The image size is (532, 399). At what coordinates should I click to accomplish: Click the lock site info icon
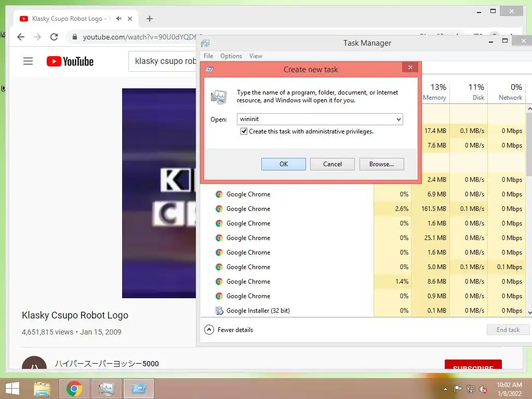pyautogui.click(x=75, y=37)
